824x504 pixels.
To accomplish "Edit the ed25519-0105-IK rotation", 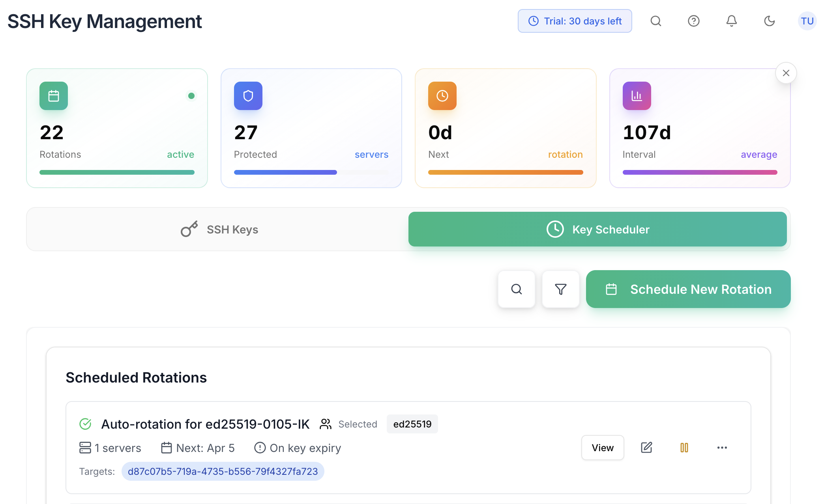I will point(646,448).
